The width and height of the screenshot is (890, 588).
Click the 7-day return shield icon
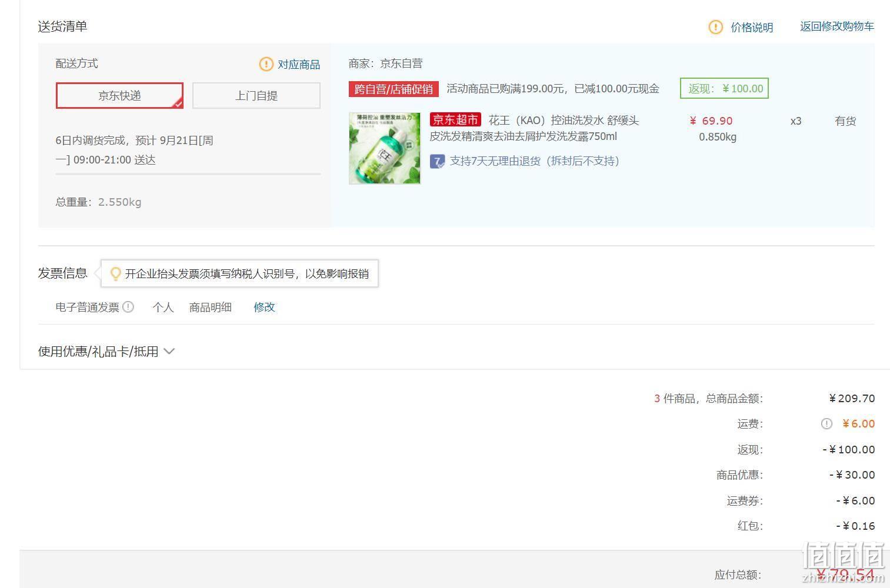437,161
